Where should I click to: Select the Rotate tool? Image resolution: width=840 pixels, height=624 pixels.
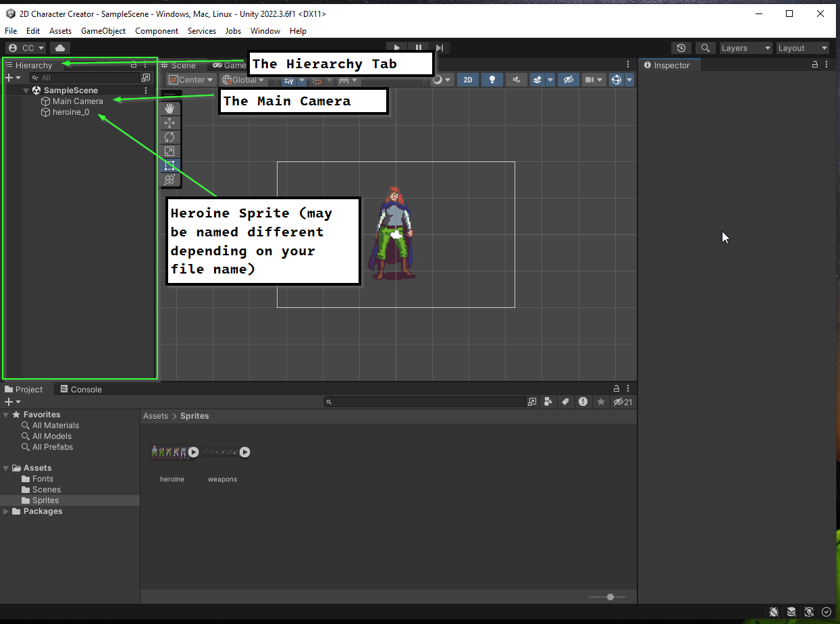(169, 137)
